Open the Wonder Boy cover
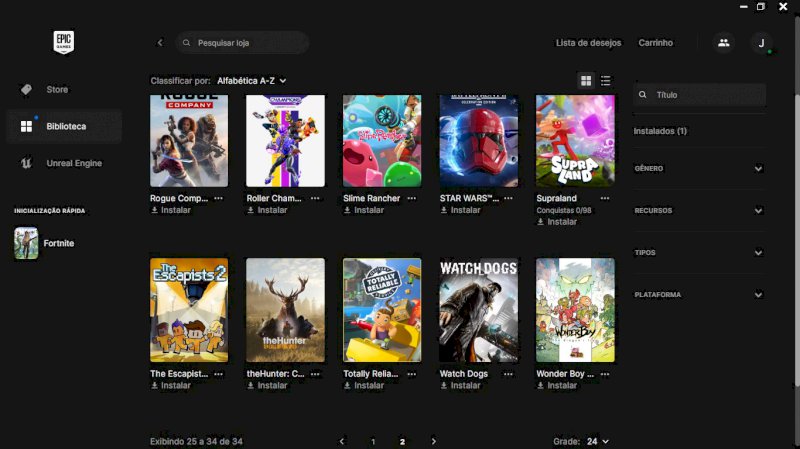 [575, 310]
